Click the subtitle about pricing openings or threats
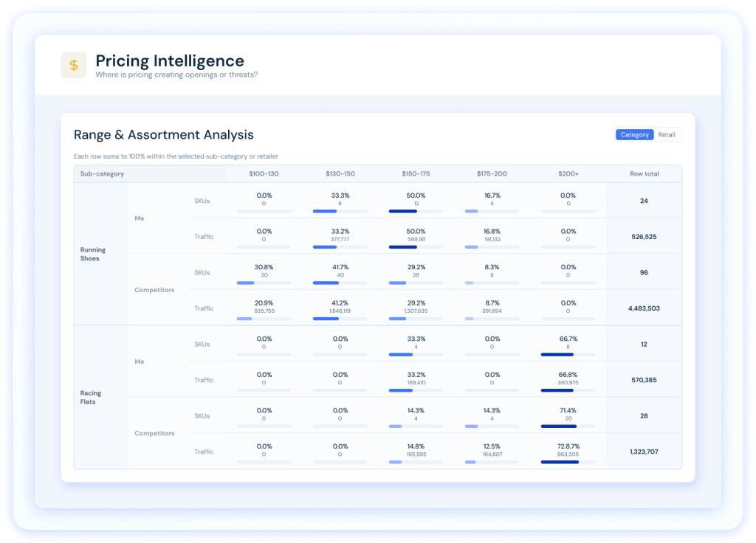756x543 pixels. coord(176,75)
